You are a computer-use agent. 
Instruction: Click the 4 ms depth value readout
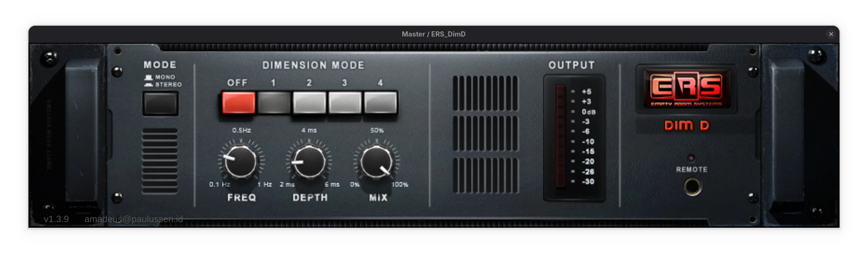point(309,130)
